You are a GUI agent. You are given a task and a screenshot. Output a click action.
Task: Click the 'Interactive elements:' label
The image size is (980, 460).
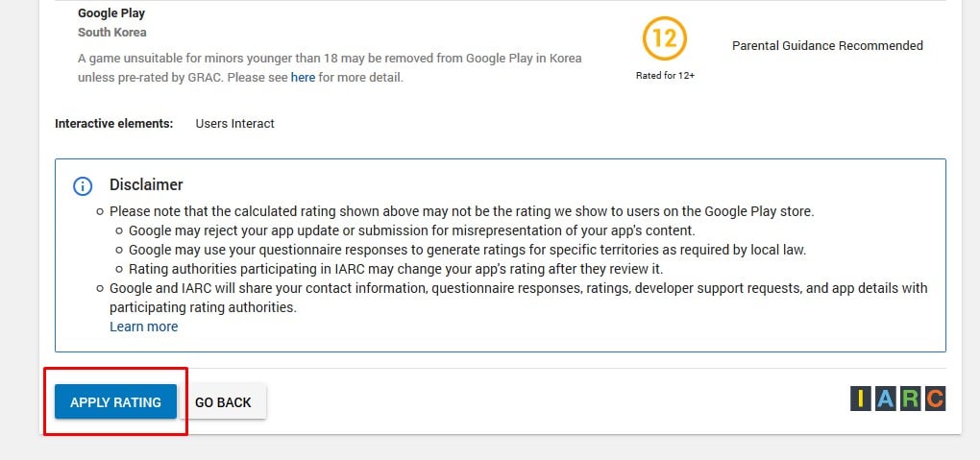click(x=114, y=123)
